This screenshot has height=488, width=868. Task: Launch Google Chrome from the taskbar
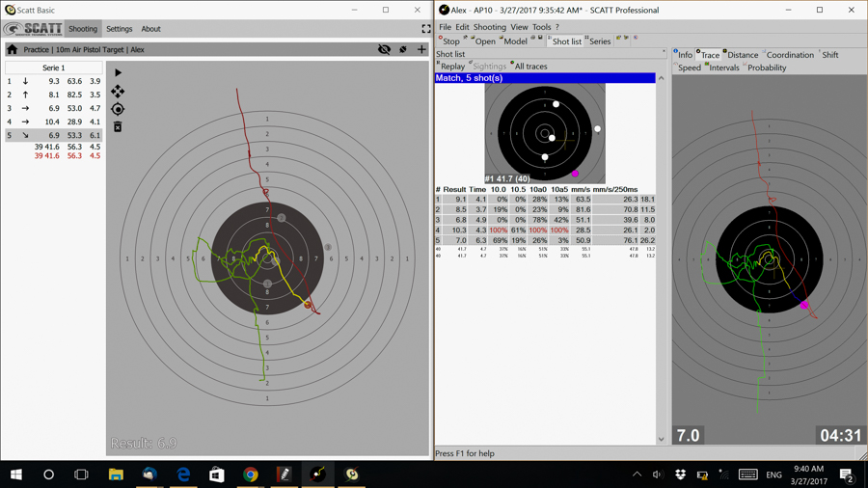[x=250, y=474]
